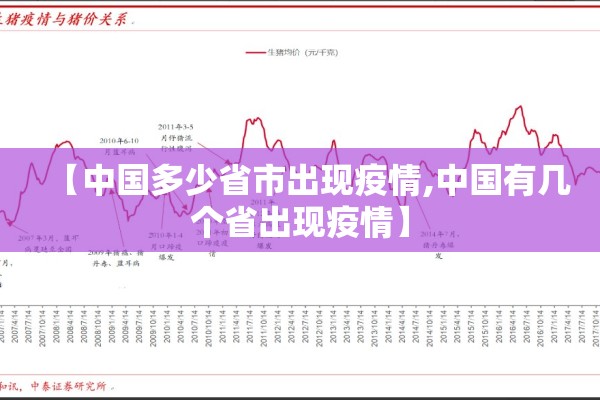Click the annotation 2010年6-10月蓝耳病
This screenshot has width=600, height=400.
[x=119, y=146]
